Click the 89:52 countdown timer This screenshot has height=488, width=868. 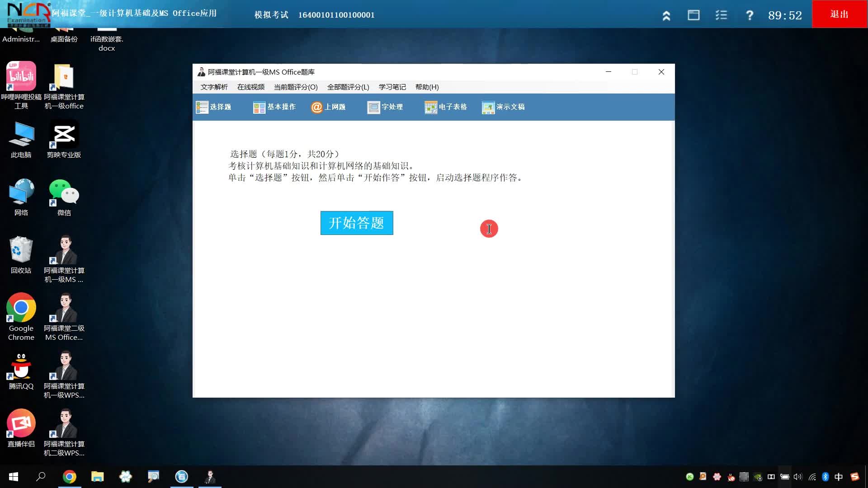[785, 15]
